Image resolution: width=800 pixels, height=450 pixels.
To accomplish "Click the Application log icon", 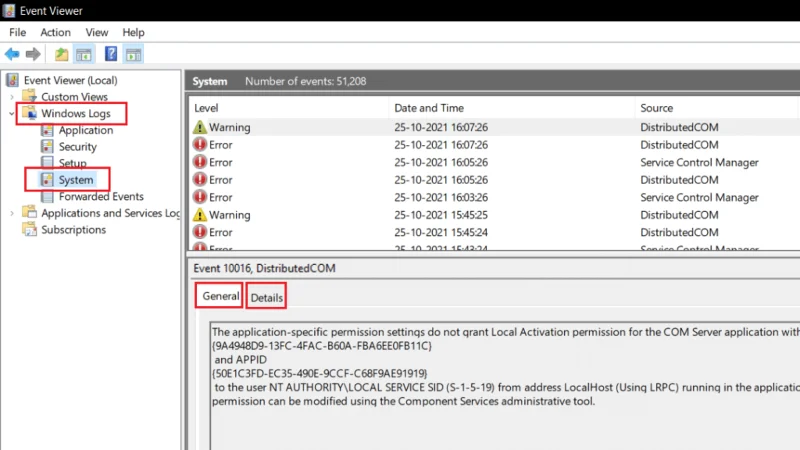I will (x=47, y=130).
